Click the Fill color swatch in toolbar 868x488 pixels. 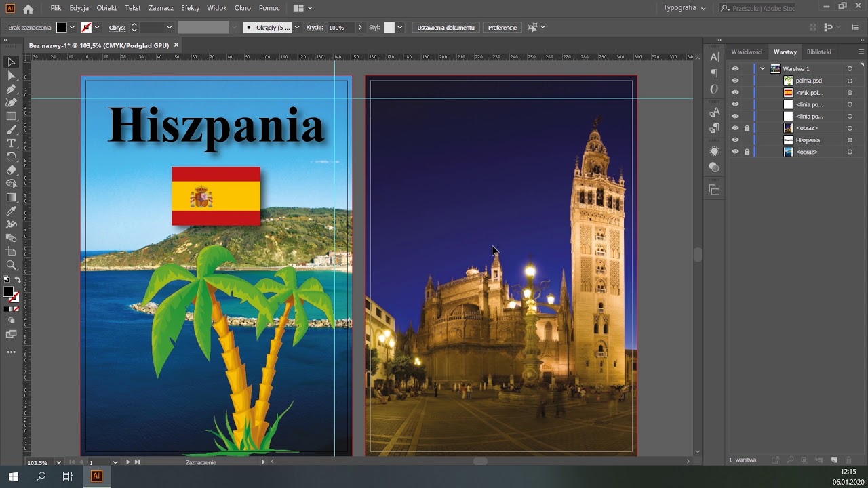pos(8,292)
